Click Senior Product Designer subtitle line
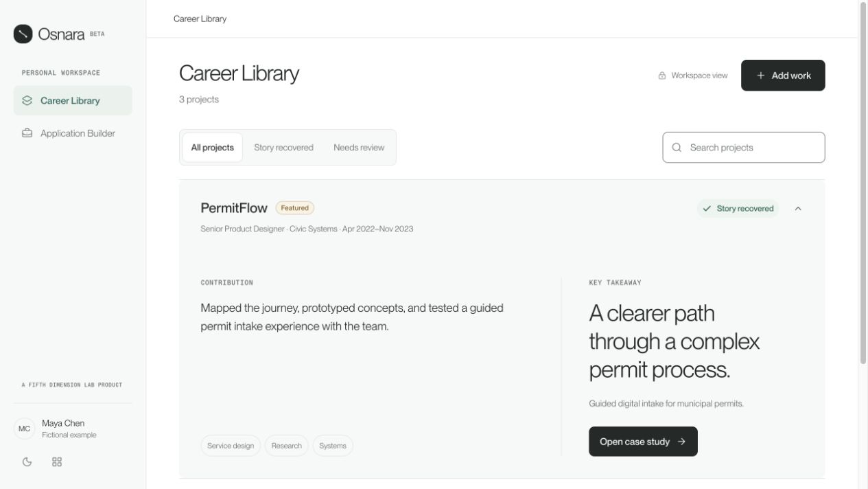Screen dimensions: 868x489 pyautogui.click(x=307, y=229)
